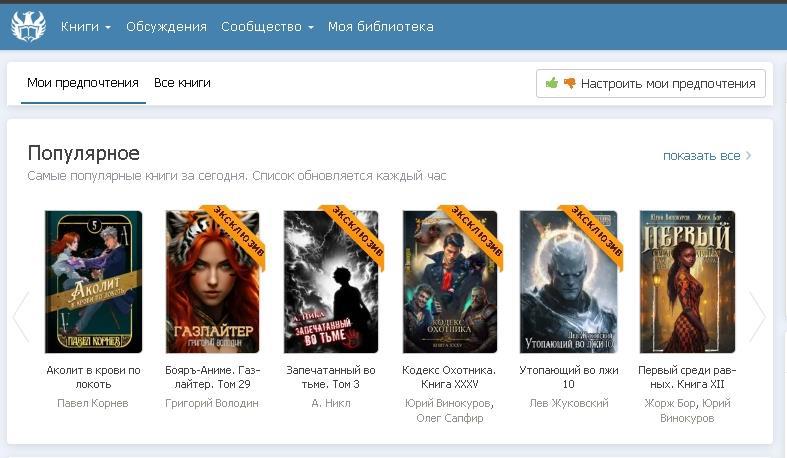The width and height of the screenshot is (787, 458).
Task: Click Эксклюзив ribbon on Кодекс Охотника
Action: (x=476, y=231)
